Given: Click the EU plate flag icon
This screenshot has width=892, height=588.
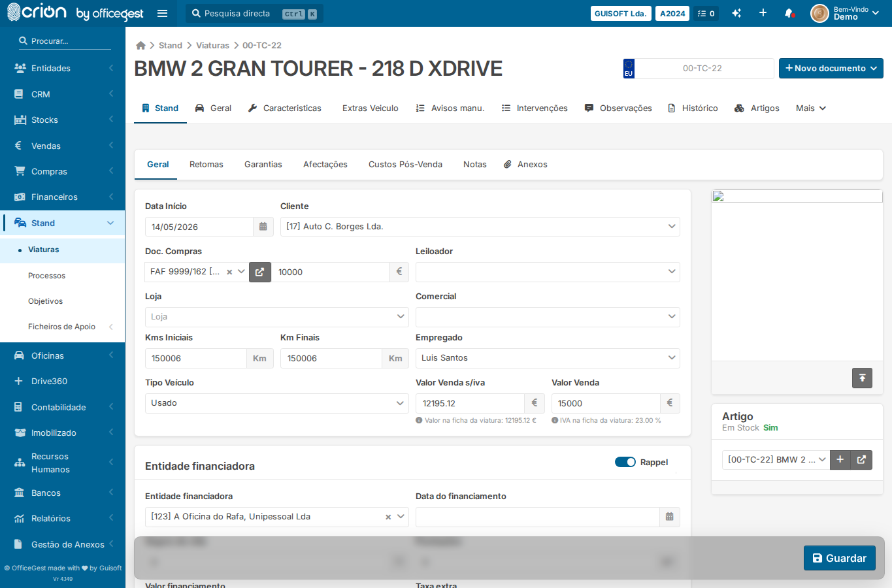Looking at the screenshot, I should tap(629, 69).
